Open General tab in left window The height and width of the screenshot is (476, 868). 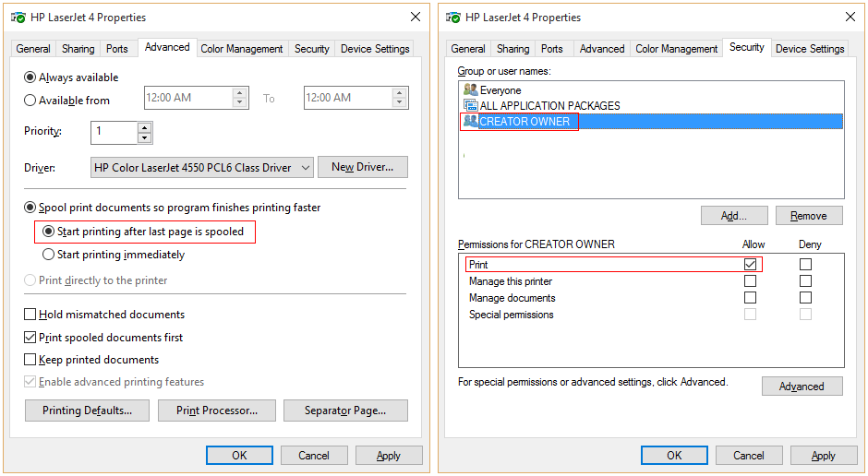33,49
